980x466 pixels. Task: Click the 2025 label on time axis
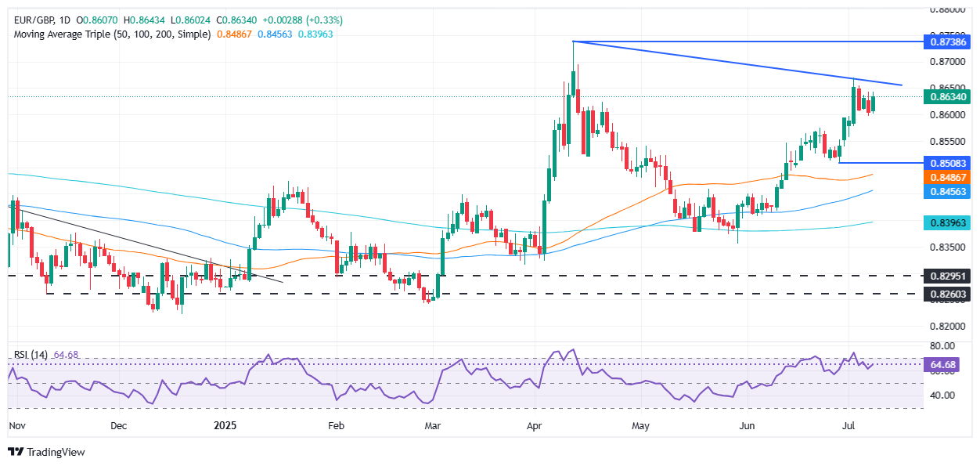click(225, 425)
